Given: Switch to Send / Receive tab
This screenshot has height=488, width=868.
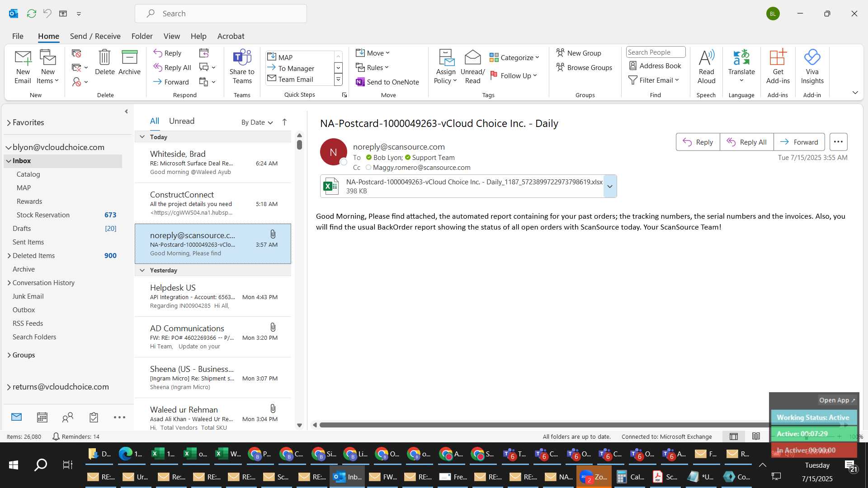Looking at the screenshot, I should [95, 36].
